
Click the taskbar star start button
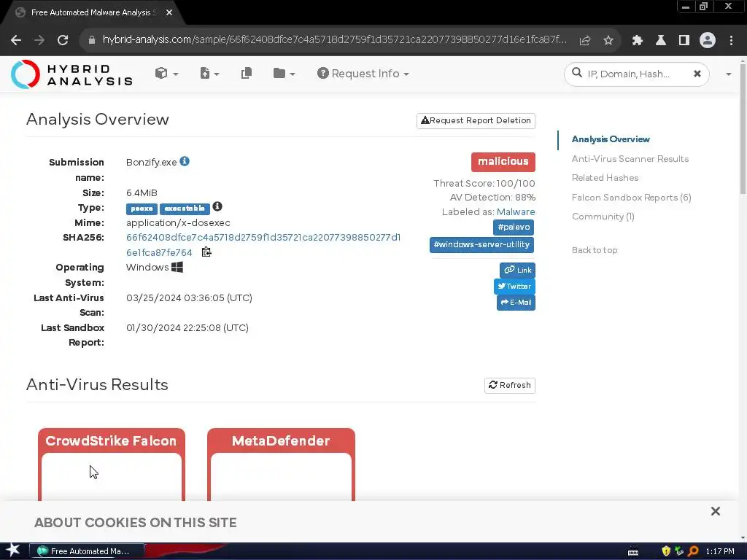tap(13, 551)
